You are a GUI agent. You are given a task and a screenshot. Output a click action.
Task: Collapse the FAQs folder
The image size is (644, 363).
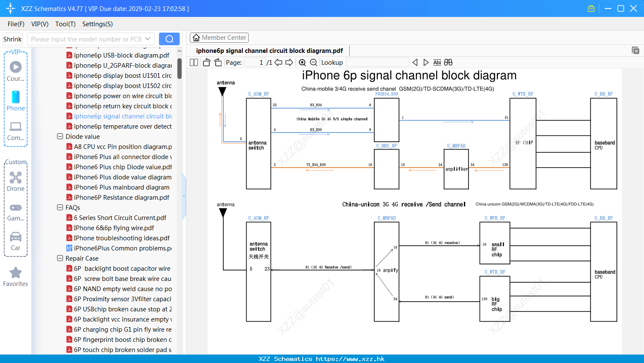60,207
